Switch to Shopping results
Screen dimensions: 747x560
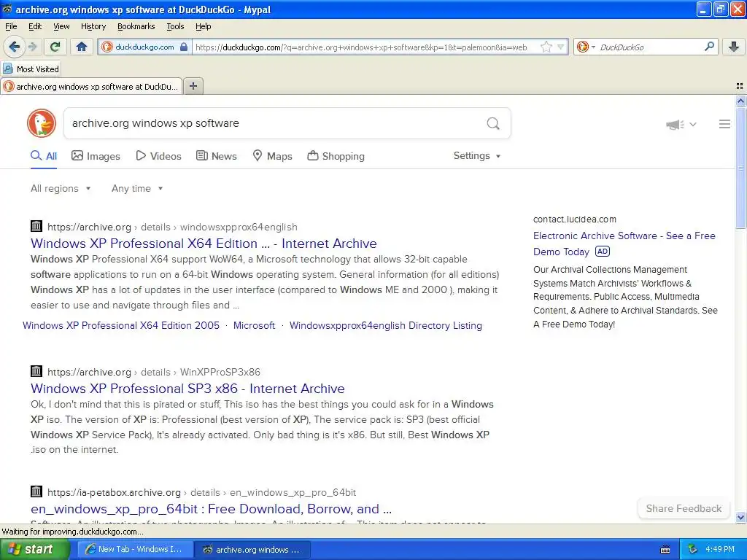coord(336,156)
